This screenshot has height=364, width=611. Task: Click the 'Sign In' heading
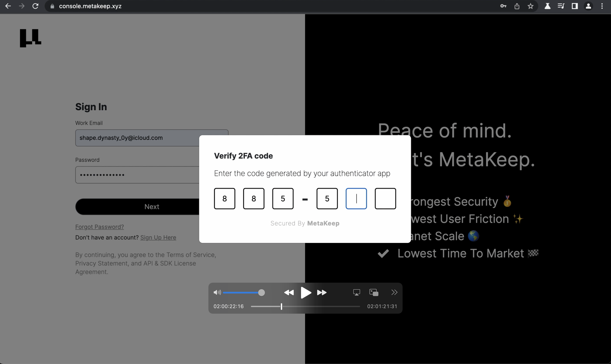(91, 107)
